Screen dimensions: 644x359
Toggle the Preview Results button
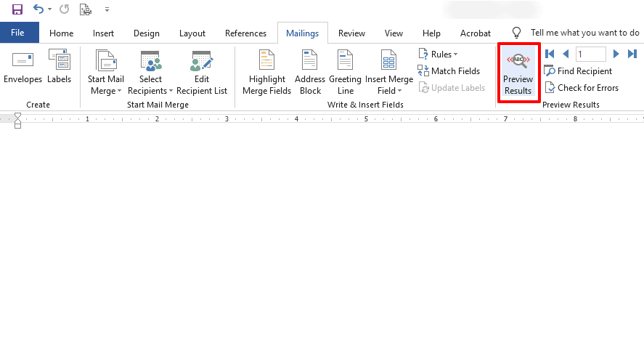click(x=518, y=73)
